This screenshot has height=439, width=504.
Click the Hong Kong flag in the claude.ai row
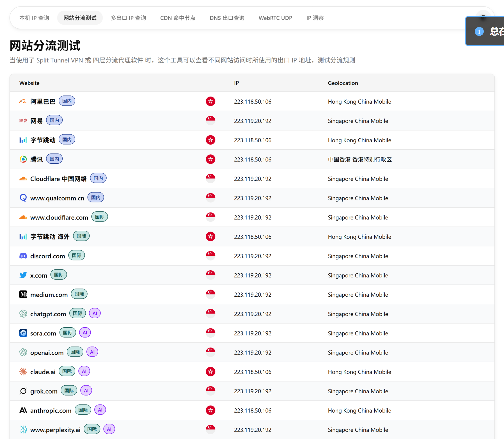(210, 372)
